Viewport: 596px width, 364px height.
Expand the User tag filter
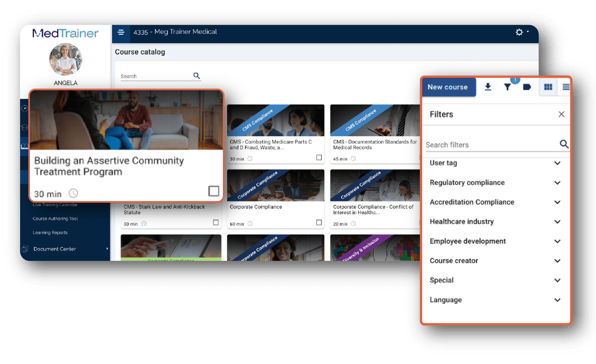point(557,163)
